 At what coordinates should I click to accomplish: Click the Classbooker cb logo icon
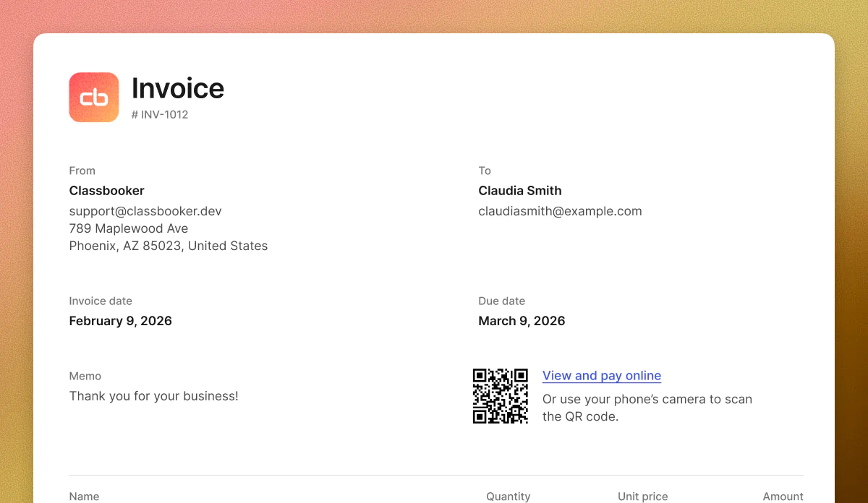(x=94, y=98)
